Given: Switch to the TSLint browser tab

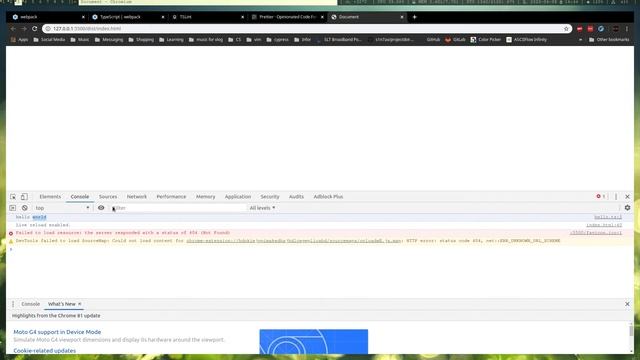Looking at the screenshot, I should click(x=207, y=17).
